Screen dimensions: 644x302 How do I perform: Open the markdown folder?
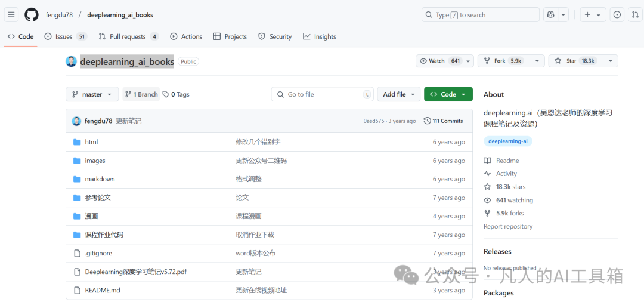click(x=100, y=179)
